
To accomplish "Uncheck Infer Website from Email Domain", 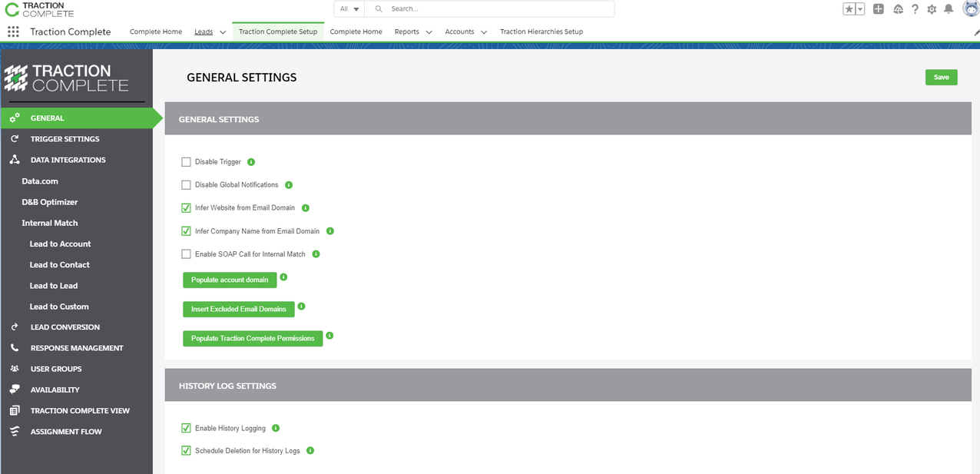I will [x=185, y=207].
